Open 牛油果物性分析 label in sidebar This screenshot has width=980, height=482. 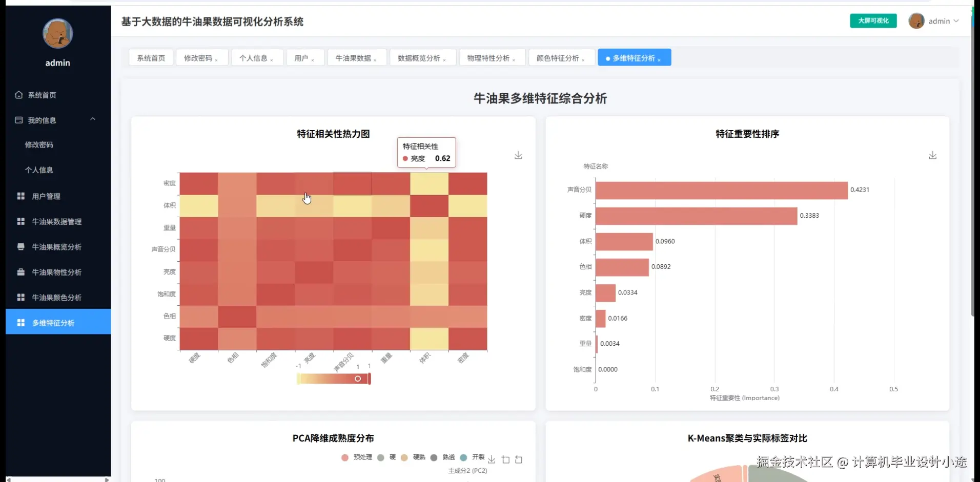[57, 272]
